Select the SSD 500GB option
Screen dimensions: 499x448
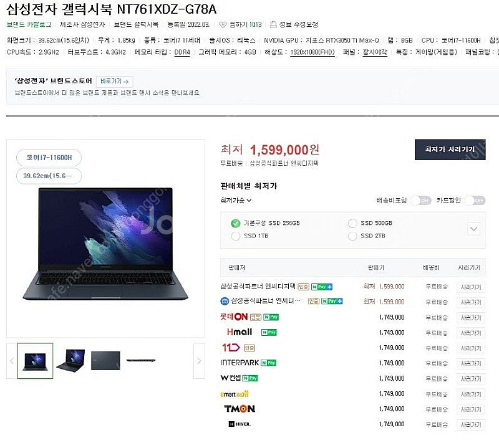tap(352, 223)
